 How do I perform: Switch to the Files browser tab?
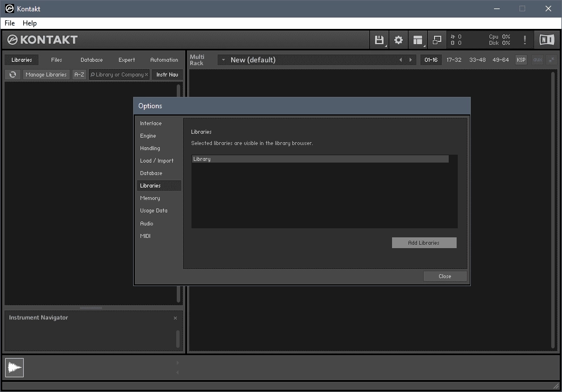(x=56, y=60)
